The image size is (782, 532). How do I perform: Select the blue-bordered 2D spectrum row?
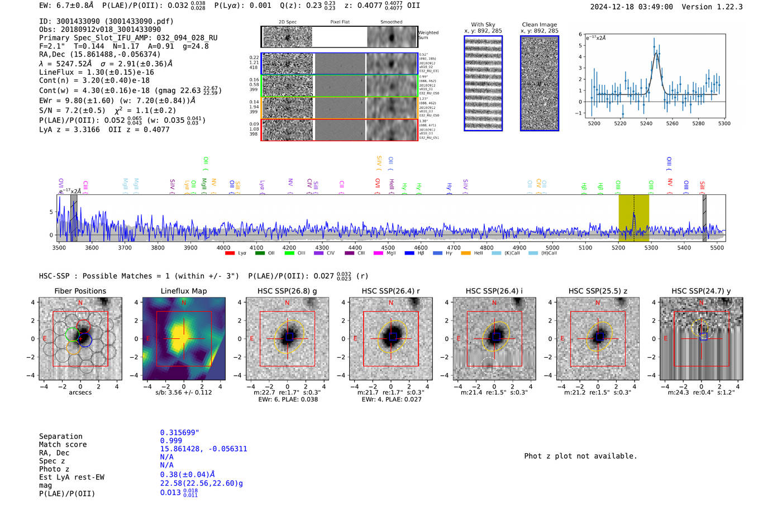pyautogui.click(x=340, y=64)
